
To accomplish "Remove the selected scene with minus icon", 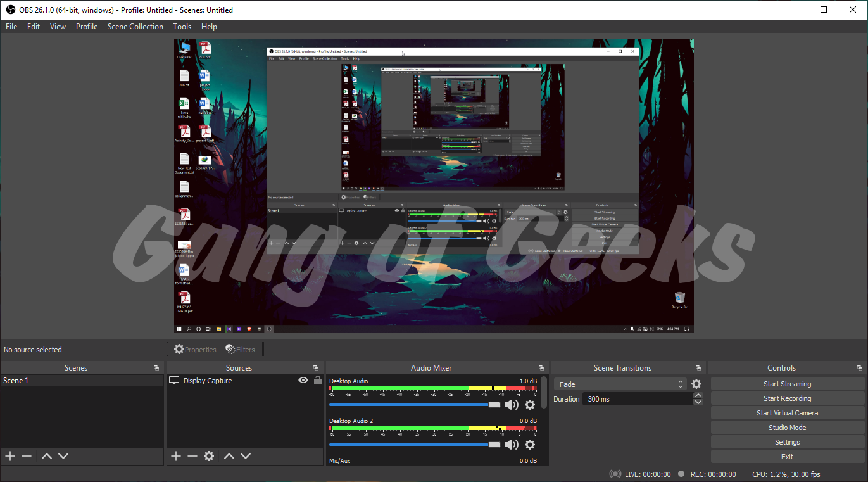I will pyautogui.click(x=27, y=456).
